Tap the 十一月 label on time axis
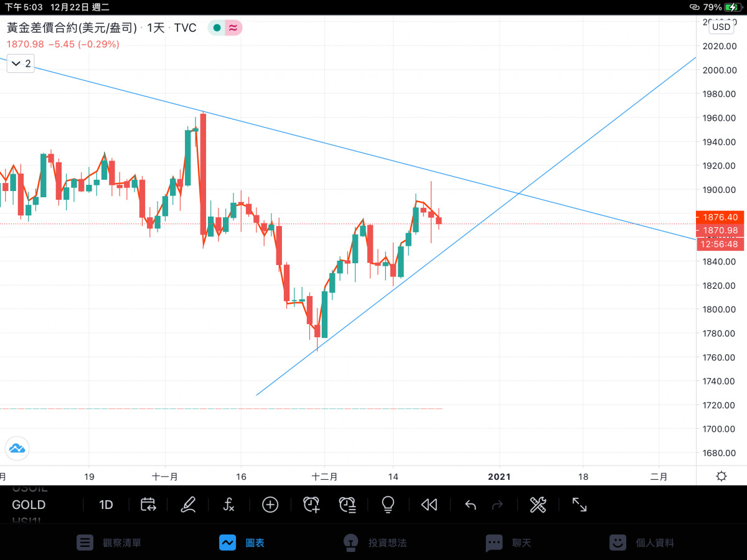The height and width of the screenshot is (560, 747). click(x=165, y=477)
